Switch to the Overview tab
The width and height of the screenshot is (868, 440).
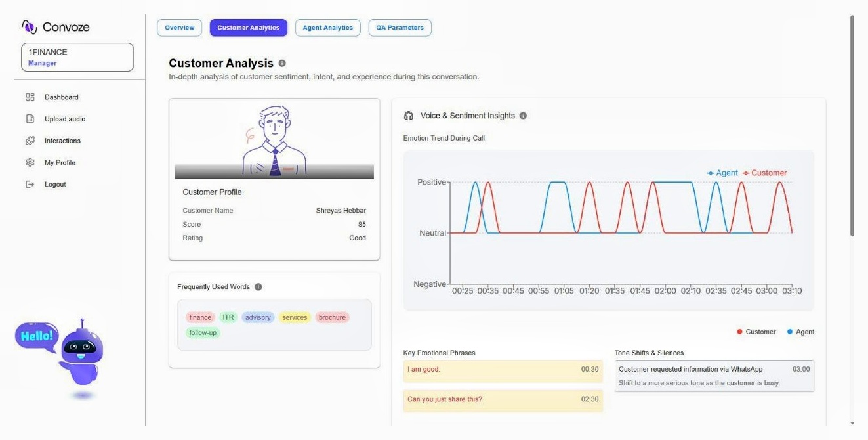[x=179, y=28]
